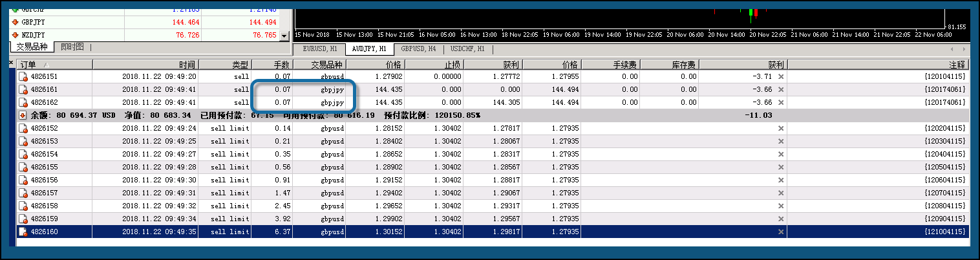
Task: Open the USDCHF,H1 chart tab
Action: click(467, 49)
